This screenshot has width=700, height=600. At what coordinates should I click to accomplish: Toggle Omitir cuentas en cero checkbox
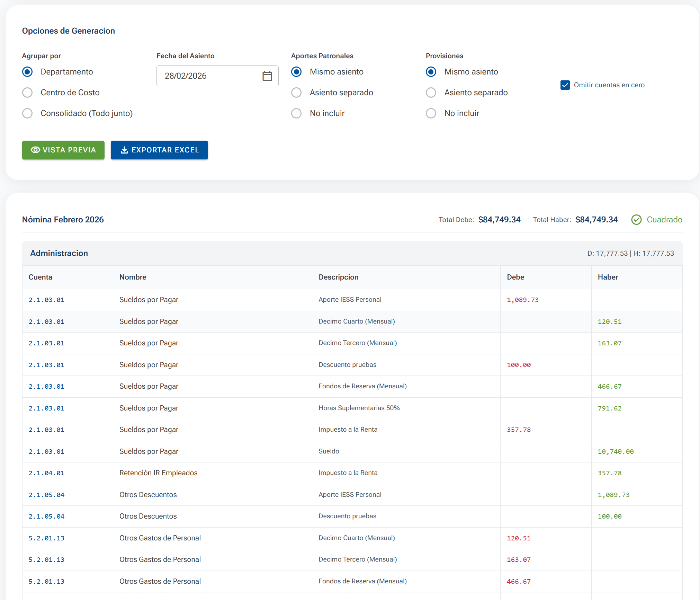[565, 85]
